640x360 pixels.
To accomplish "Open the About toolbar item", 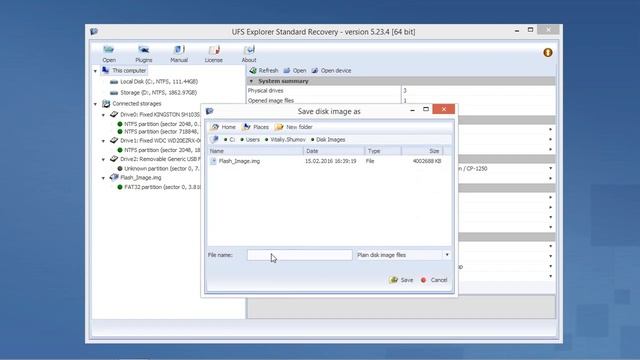I will [x=249, y=54].
